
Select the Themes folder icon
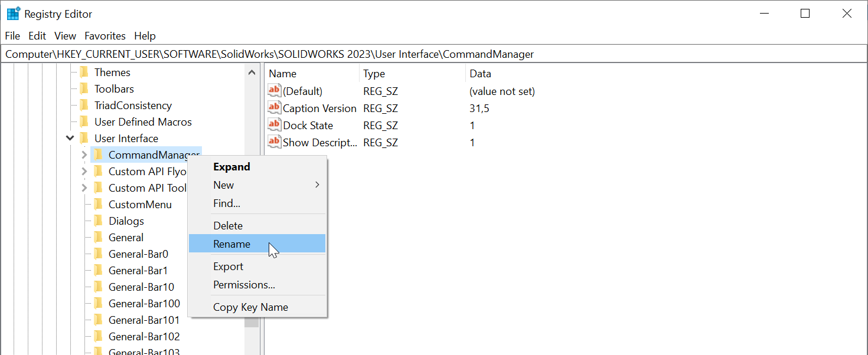point(84,73)
